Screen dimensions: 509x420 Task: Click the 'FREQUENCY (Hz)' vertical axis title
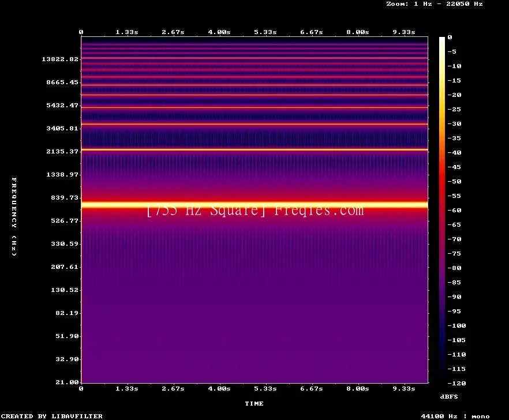pyautogui.click(x=14, y=216)
